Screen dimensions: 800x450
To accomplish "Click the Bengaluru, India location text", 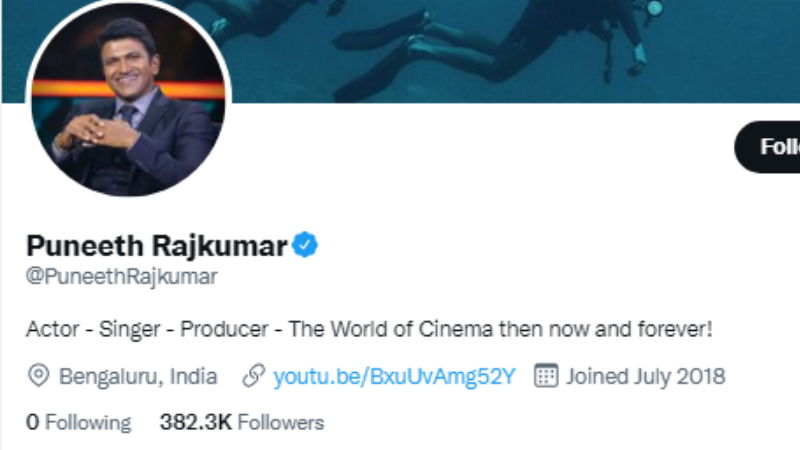I will [138, 377].
